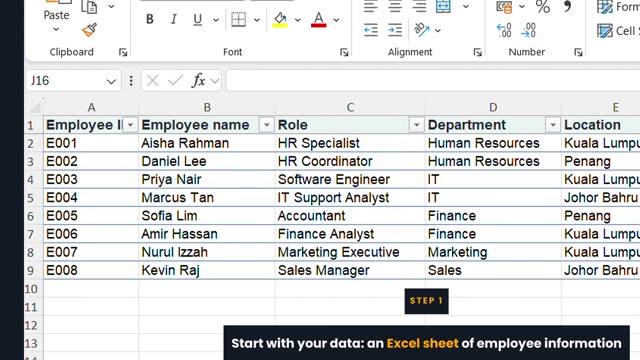The height and width of the screenshot is (360, 640).
Task: Click inside the formula bar field
Action: [433, 80]
